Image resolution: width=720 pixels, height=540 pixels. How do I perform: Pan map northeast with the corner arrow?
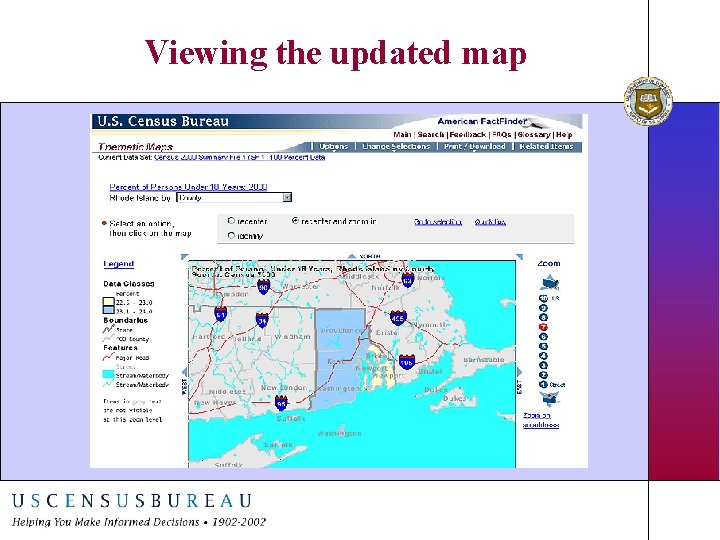(519, 257)
